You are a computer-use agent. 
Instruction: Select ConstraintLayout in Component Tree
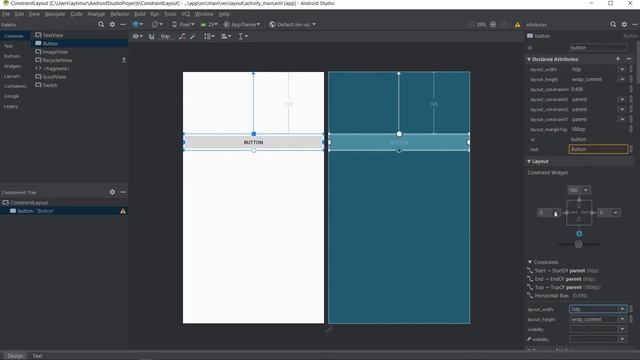pos(64,202)
